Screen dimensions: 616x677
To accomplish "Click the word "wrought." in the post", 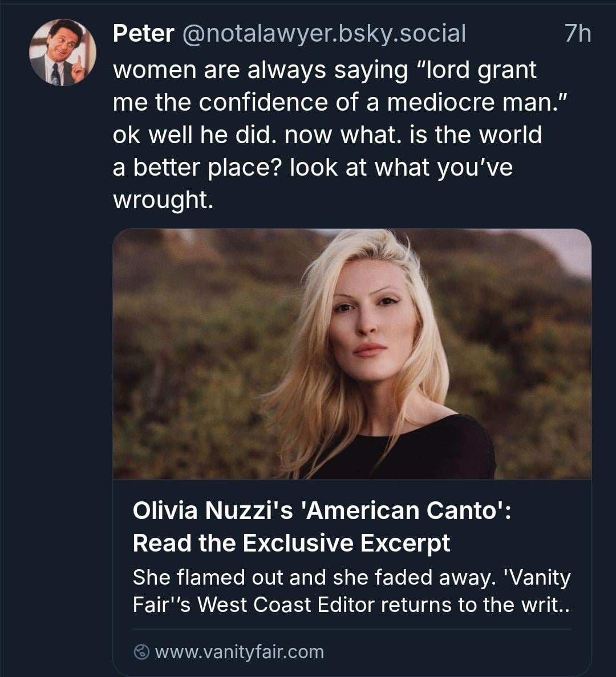I will [x=163, y=200].
